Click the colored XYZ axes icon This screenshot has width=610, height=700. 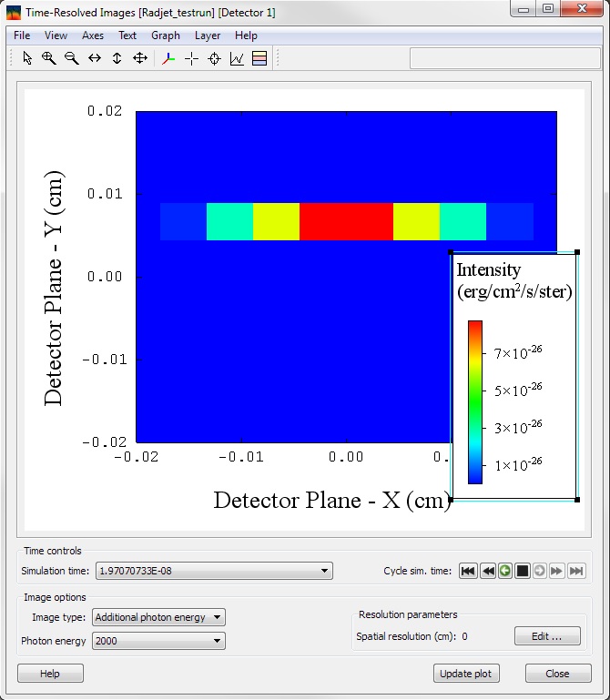click(168, 58)
